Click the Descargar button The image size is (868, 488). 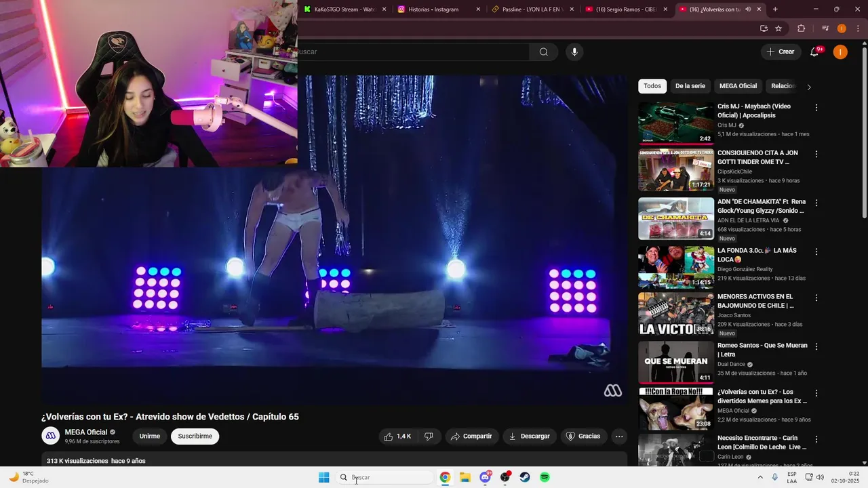pyautogui.click(x=530, y=436)
